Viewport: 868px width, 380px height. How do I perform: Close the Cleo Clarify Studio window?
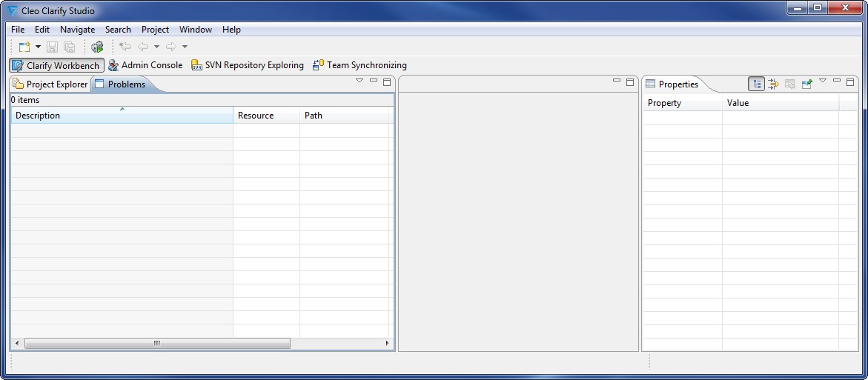(x=845, y=7)
